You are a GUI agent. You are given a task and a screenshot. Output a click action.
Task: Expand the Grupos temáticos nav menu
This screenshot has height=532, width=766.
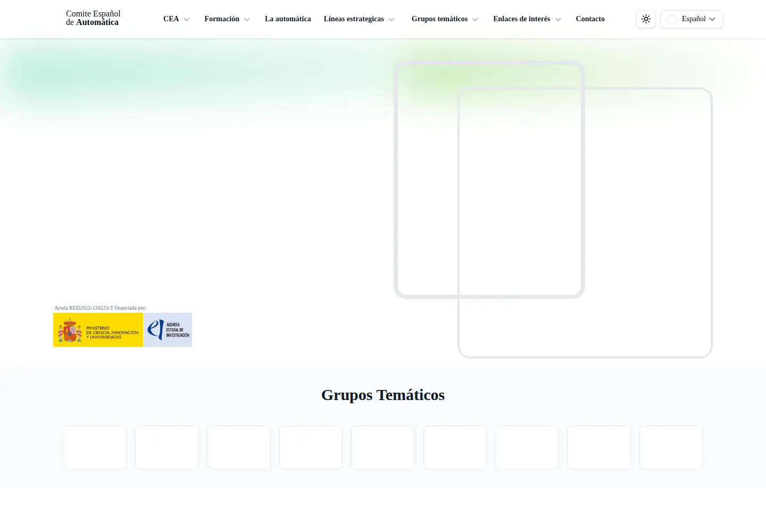pyautogui.click(x=445, y=19)
